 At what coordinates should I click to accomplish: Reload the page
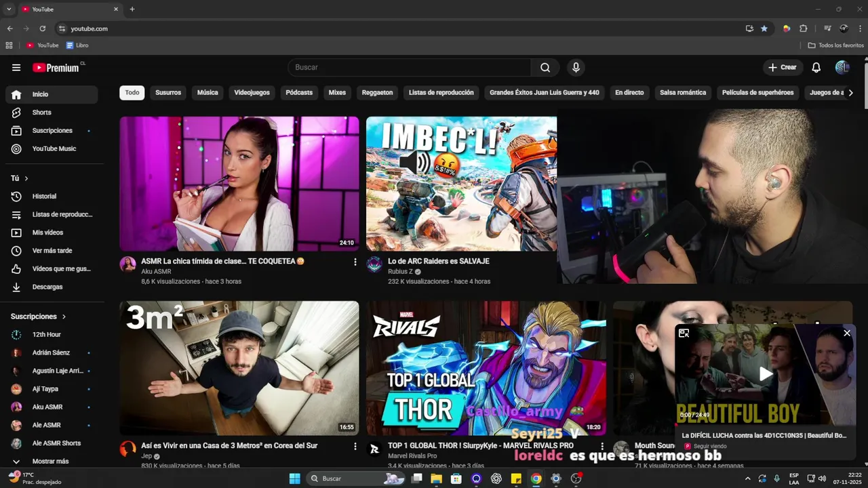[x=42, y=28]
